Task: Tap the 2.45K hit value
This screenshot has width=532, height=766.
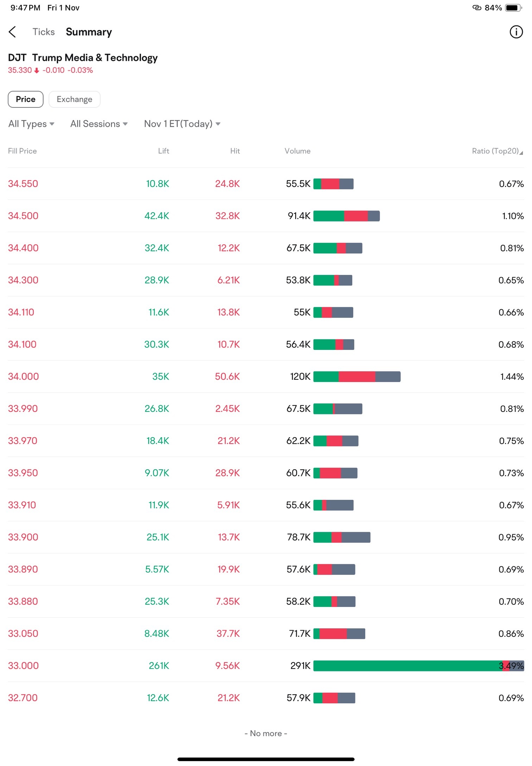Action: tap(228, 409)
